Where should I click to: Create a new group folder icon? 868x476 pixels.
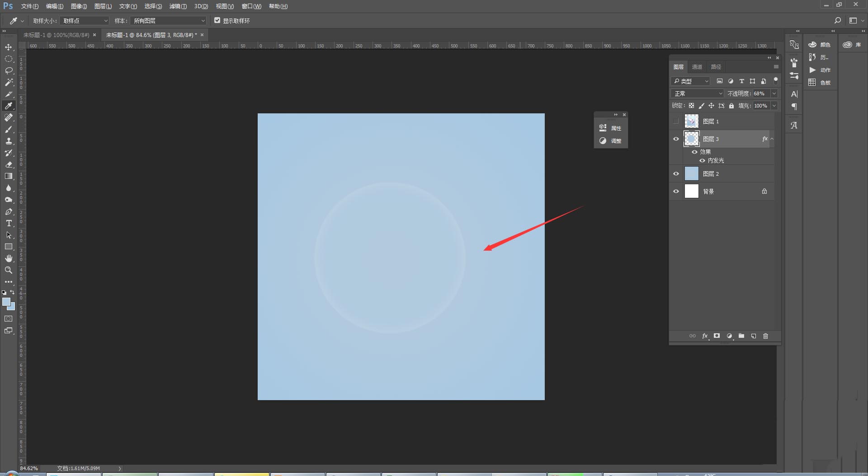pyautogui.click(x=741, y=336)
